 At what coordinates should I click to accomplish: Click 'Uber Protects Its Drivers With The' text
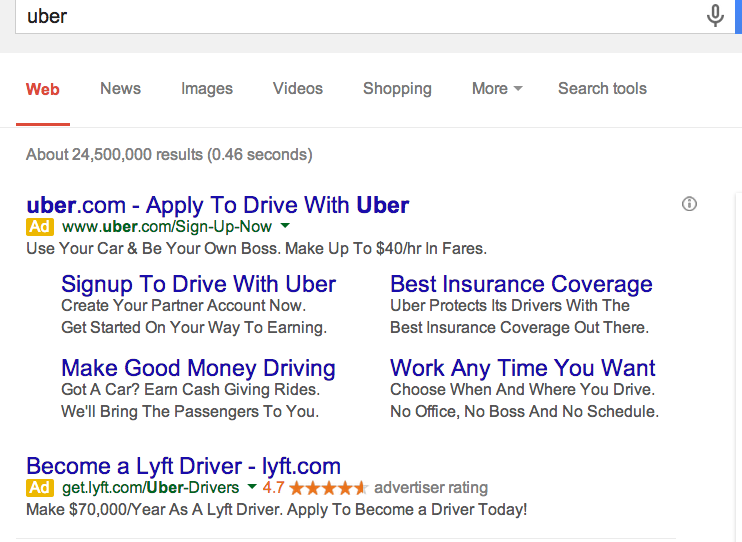510,306
